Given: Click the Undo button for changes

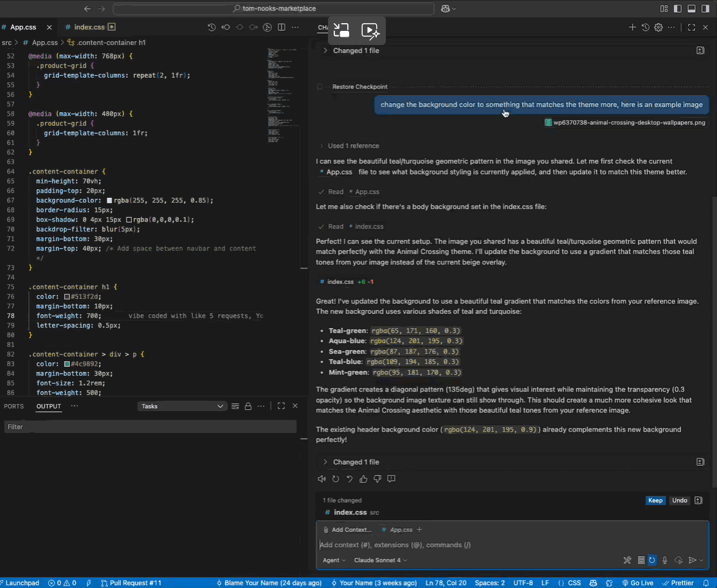Looking at the screenshot, I should coord(679,501).
